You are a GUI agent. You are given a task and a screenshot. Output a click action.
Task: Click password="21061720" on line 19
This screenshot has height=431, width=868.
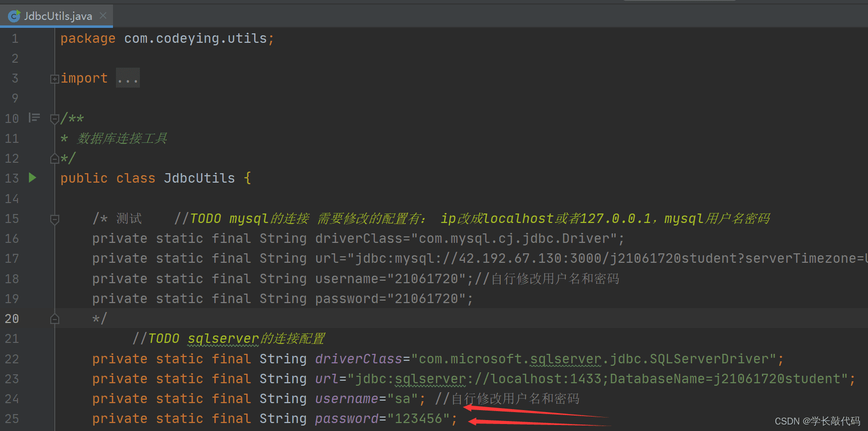click(x=391, y=299)
